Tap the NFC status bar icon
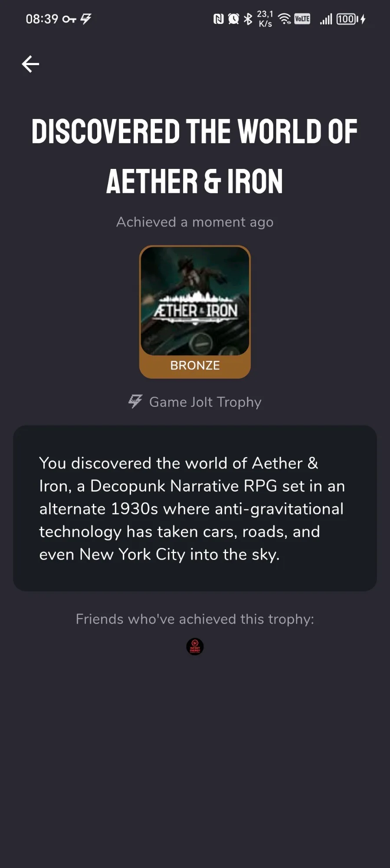This screenshot has height=868, width=390. click(x=219, y=19)
